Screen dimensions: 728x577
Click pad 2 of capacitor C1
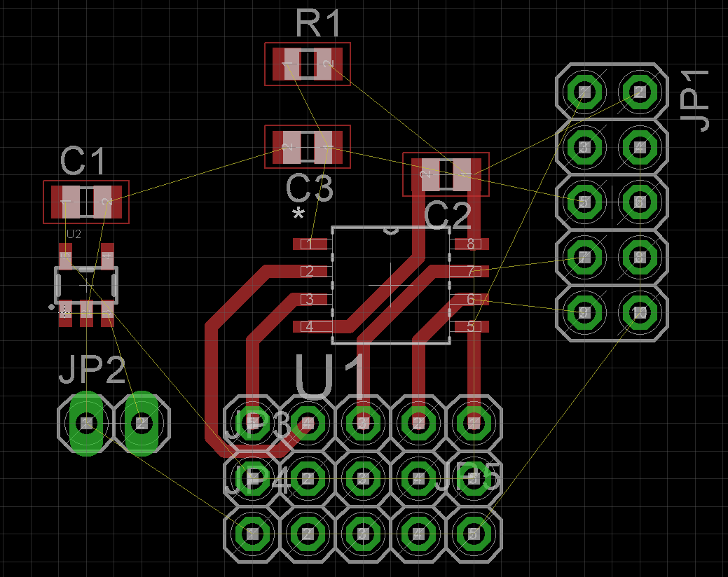[x=107, y=202]
